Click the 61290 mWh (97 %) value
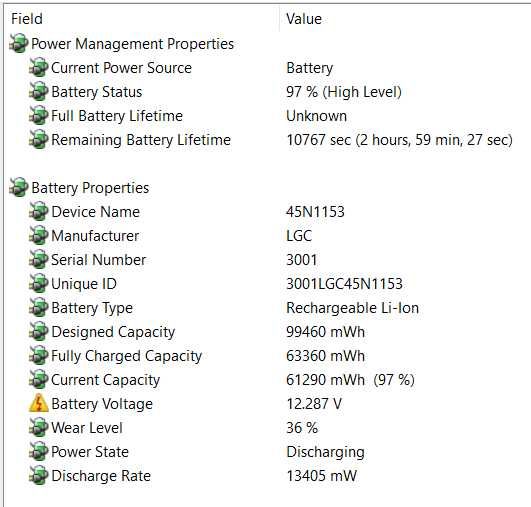The image size is (531, 507). [351, 380]
